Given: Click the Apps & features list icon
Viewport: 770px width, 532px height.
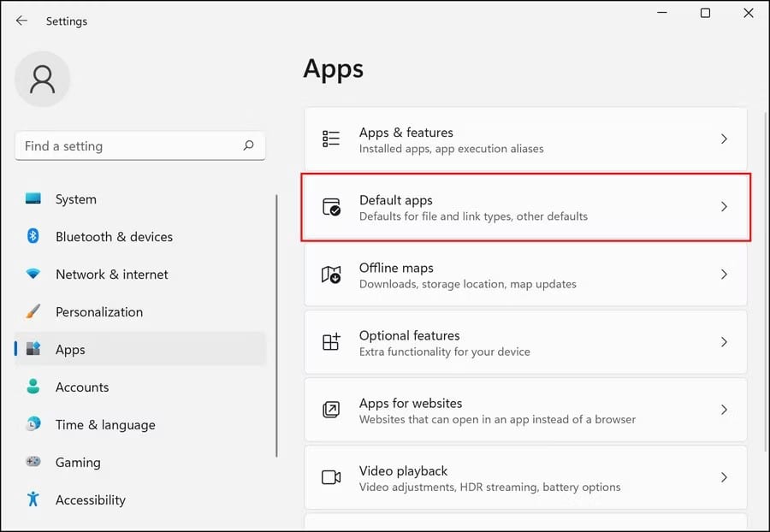Looking at the screenshot, I should 331,139.
